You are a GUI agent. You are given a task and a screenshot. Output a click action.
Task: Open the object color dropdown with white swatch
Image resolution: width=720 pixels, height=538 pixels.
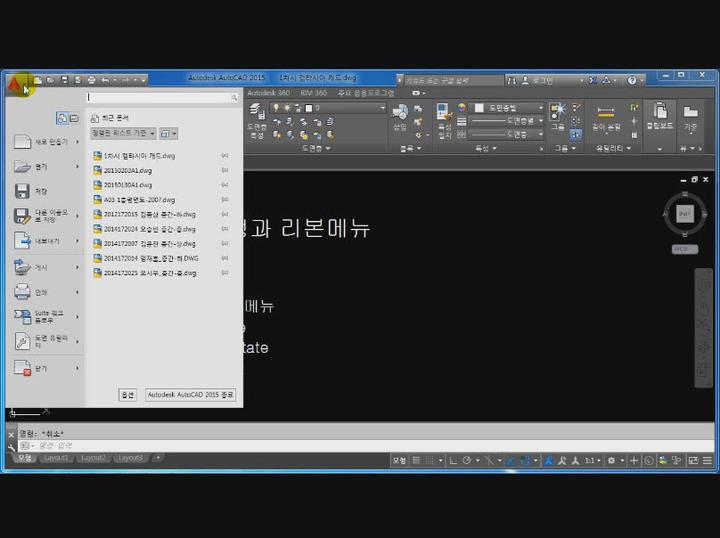508,108
